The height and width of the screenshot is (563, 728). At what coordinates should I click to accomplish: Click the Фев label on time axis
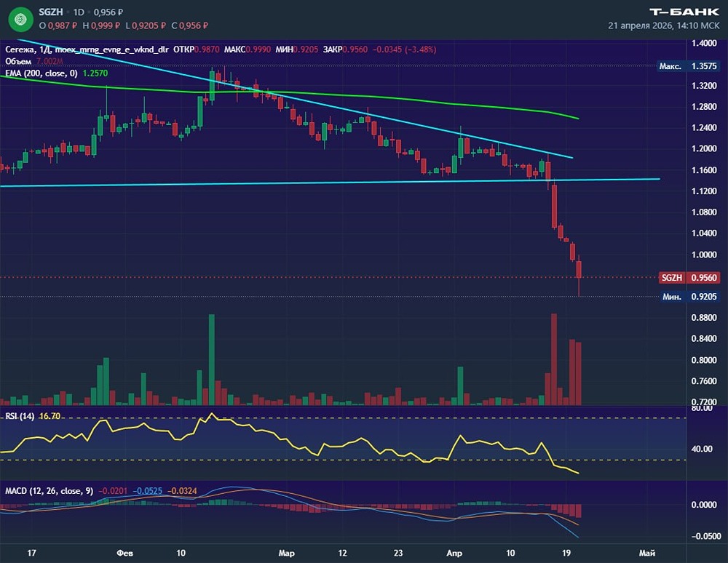click(124, 554)
